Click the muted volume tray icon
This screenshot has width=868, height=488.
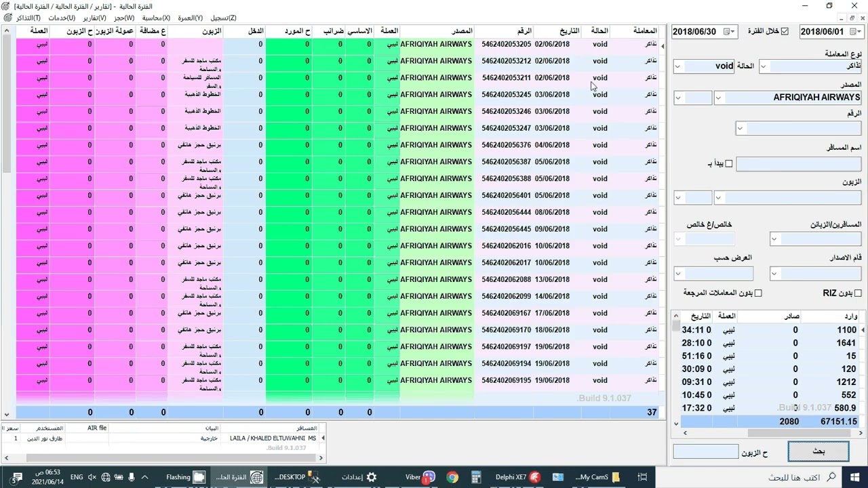pyautogui.click(x=92, y=477)
